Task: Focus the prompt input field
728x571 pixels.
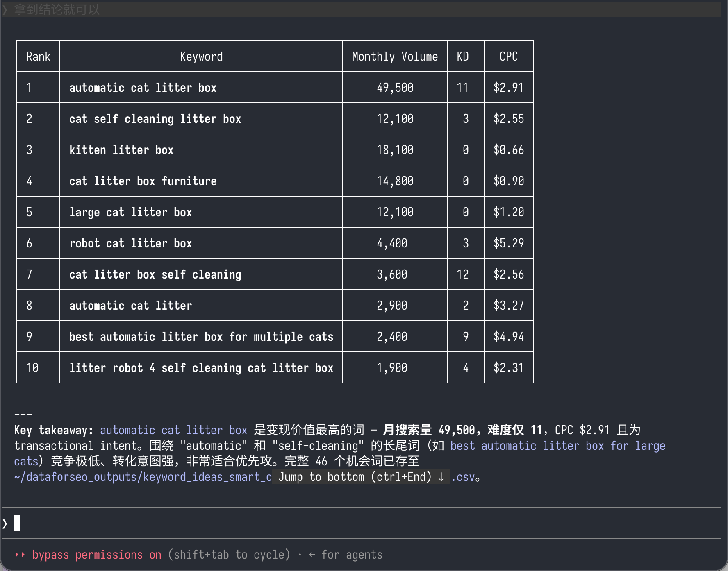Action: 361,523
